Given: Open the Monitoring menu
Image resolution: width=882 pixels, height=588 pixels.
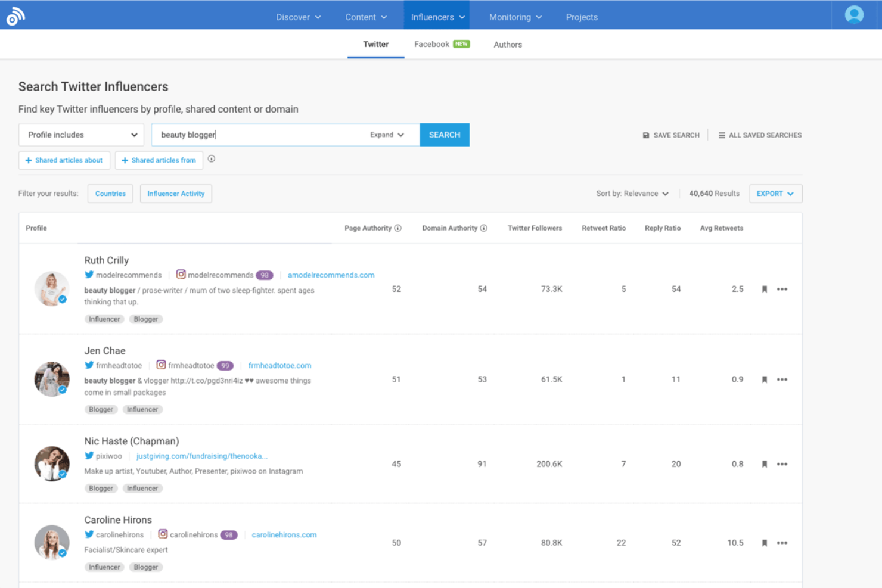Looking at the screenshot, I should point(514,17).
